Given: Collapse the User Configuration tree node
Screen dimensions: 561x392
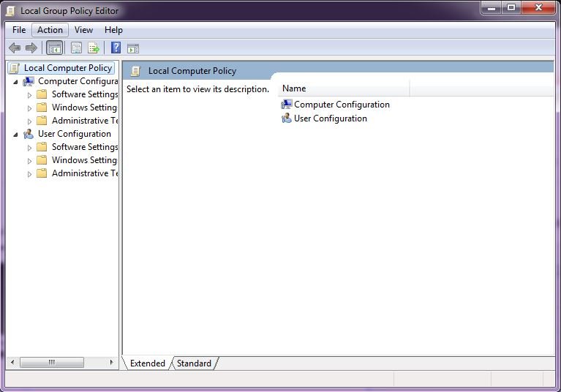Looking at the screenshot, I should [x=15, y=135].
